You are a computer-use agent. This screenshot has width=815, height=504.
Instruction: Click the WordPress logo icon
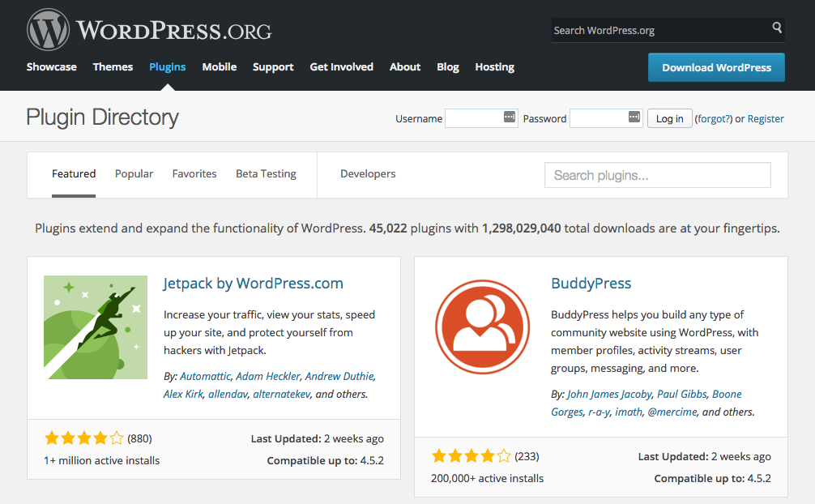tap(48, 30)
